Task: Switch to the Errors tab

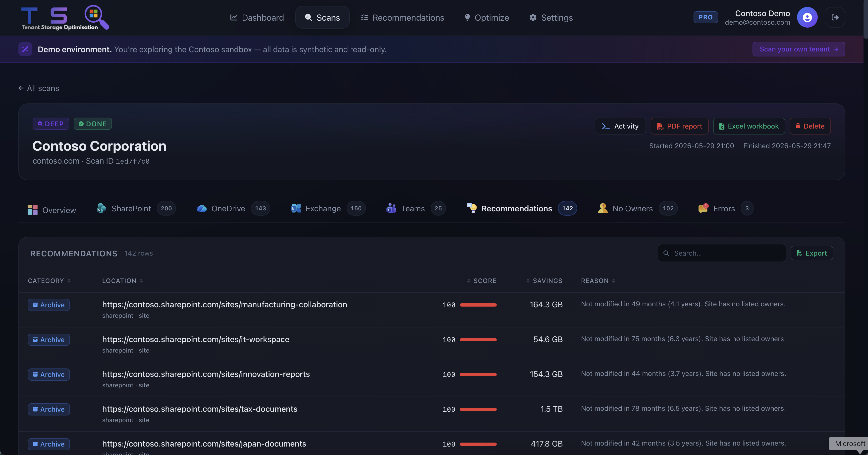Action: click(725, 208)
